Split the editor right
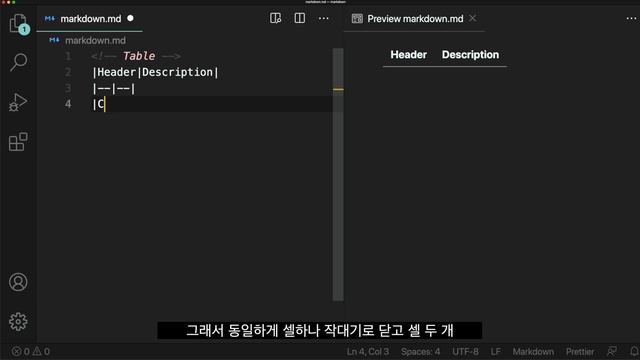Screen dimensions: 640x360 (300, 18)
